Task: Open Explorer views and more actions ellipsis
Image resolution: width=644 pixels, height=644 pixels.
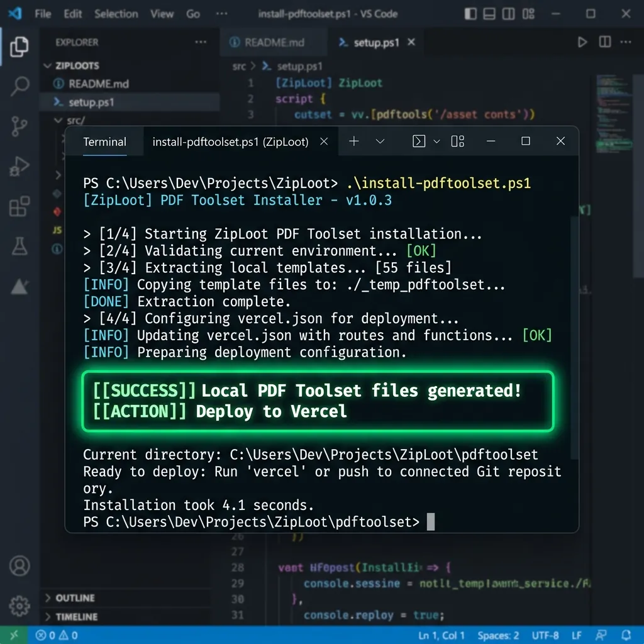Action: pos(201,42)
